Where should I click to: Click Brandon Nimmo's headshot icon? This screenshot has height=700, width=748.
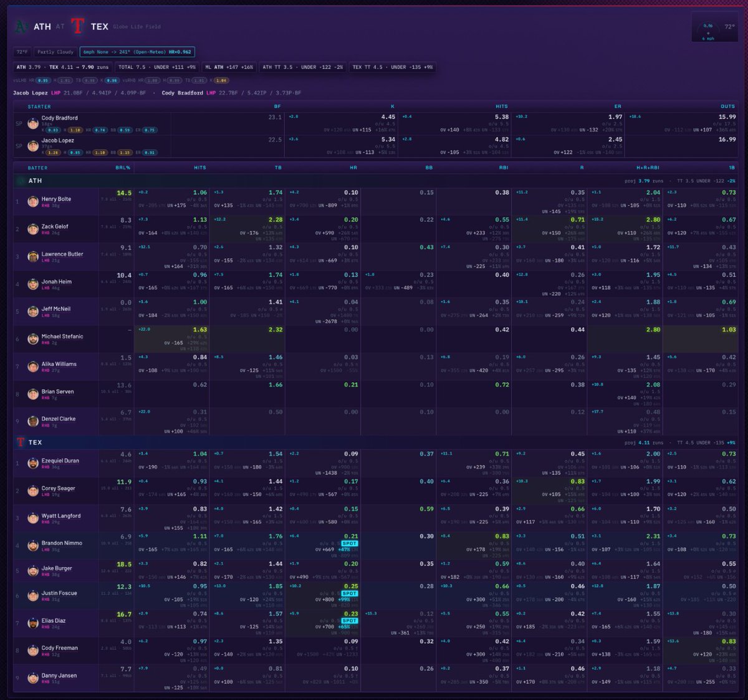33,545
